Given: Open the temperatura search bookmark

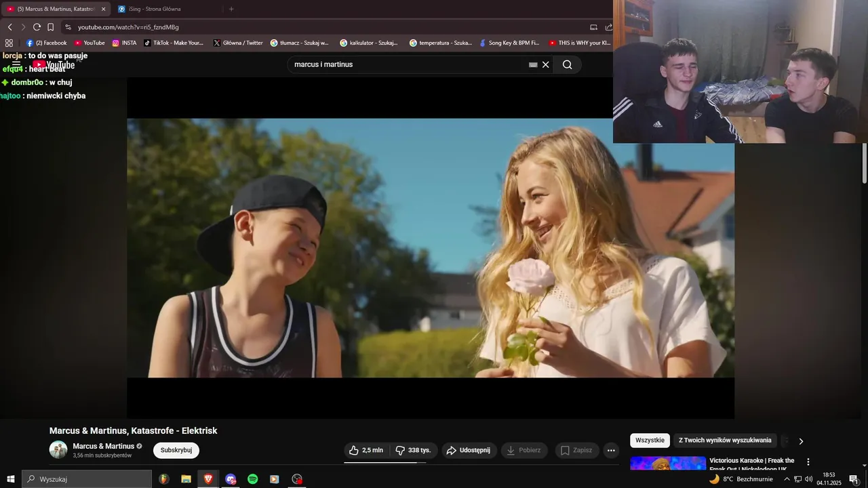Looking at the screenshot, I should [x=440, y=43].
